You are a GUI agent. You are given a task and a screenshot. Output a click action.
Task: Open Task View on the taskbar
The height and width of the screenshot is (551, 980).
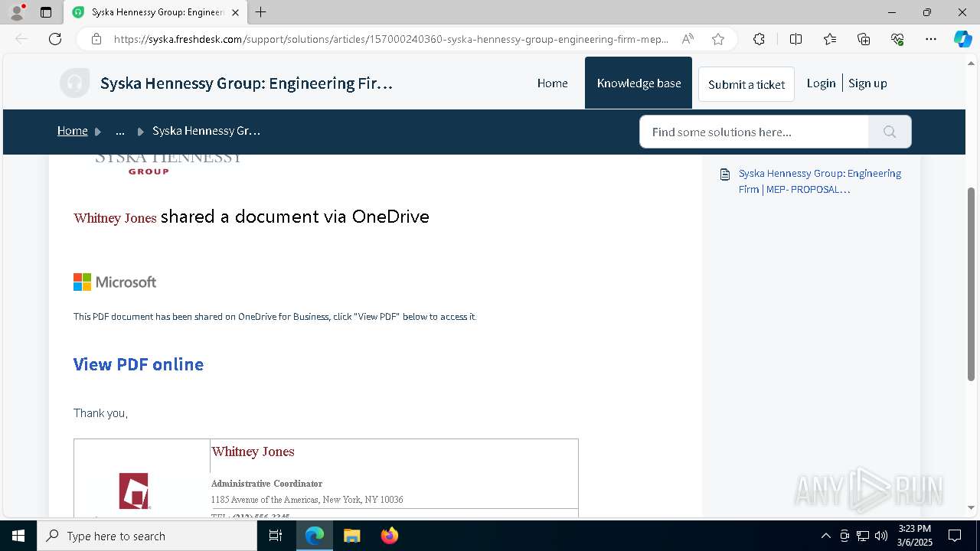pyautogui.click(x=276, y=536)
